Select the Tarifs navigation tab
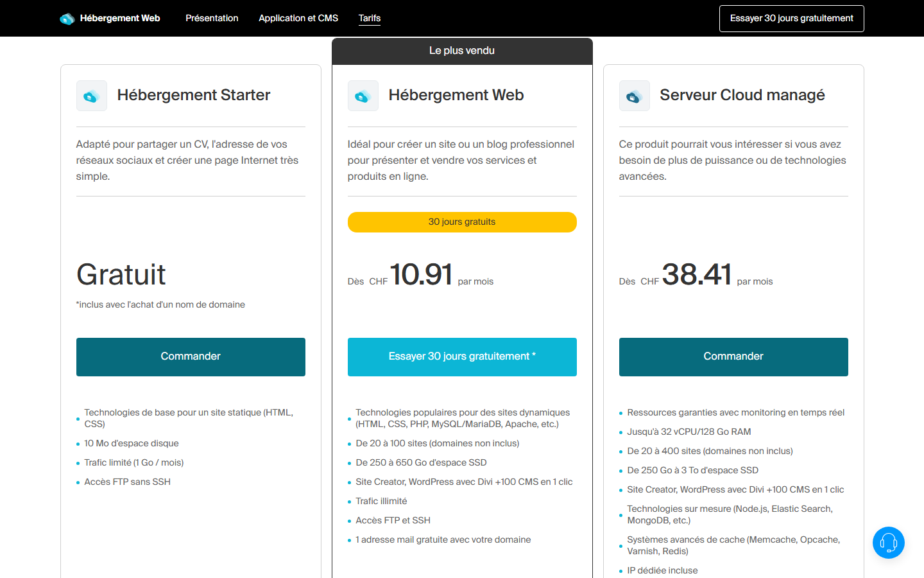This screenshot has width=924, height=578. coord(370,18)
